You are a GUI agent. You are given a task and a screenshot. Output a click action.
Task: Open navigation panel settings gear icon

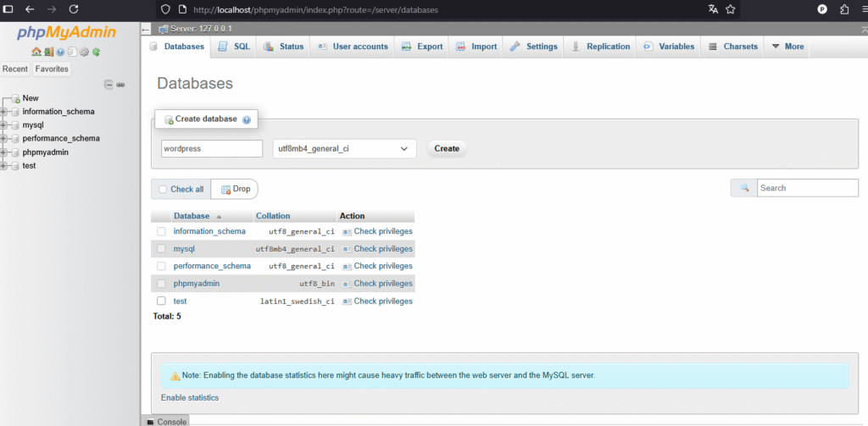pyautogui.click(x=84, y=52)
